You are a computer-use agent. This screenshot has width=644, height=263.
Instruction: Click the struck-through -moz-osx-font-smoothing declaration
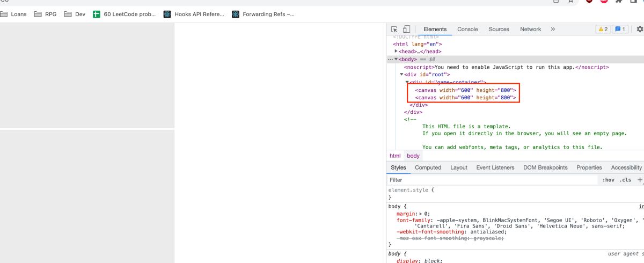pos(451,238)
